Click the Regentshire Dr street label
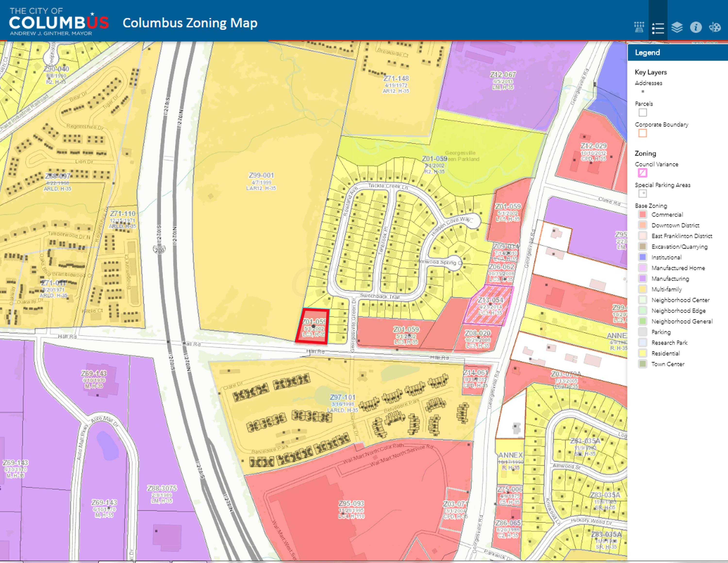Screen dimensions: 728x563 pyautogui.click(x=85, y=127)
